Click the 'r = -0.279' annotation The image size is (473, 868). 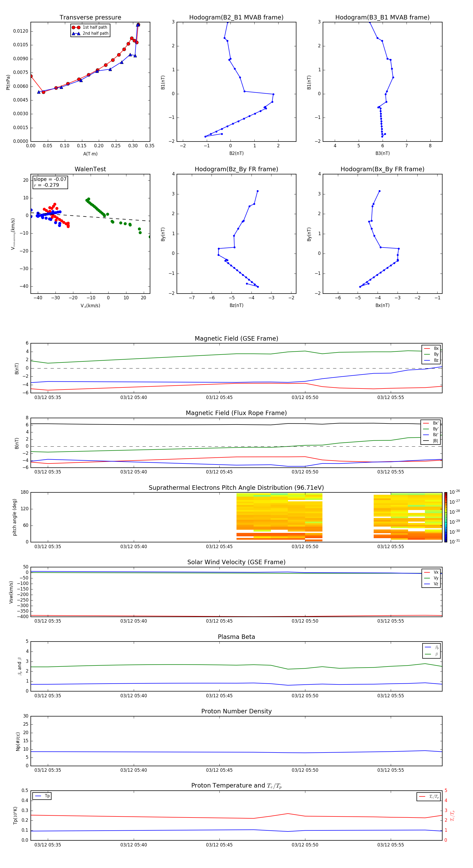click(47, 185)
